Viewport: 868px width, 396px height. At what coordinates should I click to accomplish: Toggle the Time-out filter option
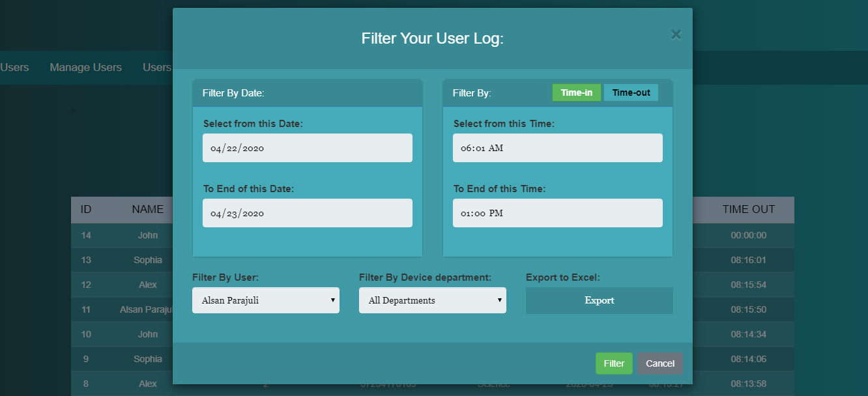coord(631,92)
